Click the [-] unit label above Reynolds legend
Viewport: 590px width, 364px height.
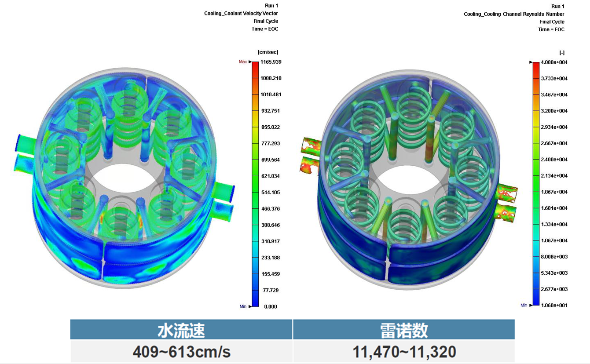562,53
